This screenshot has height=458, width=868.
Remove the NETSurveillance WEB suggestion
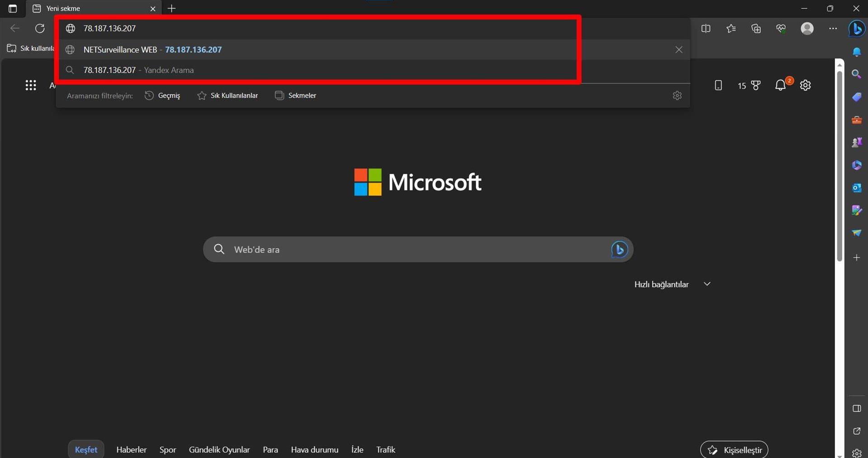[678, 50]
